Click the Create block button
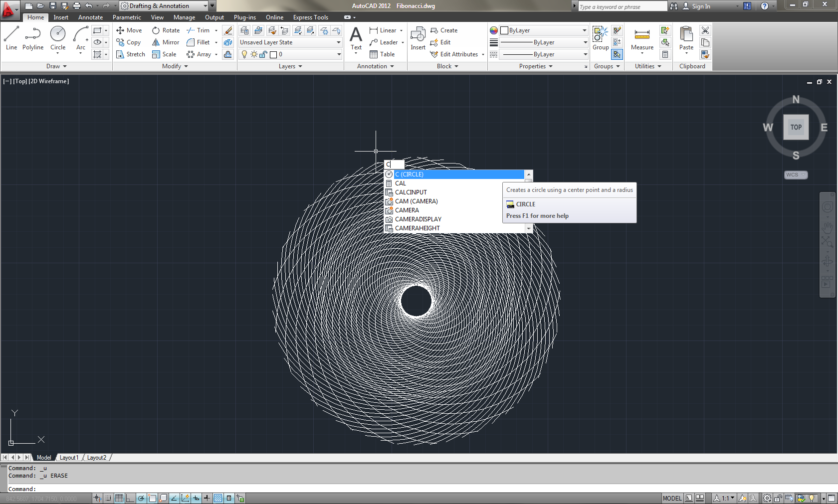Viewport: 838px width, 504px height. pyautogui.click(x=444, y=30)
